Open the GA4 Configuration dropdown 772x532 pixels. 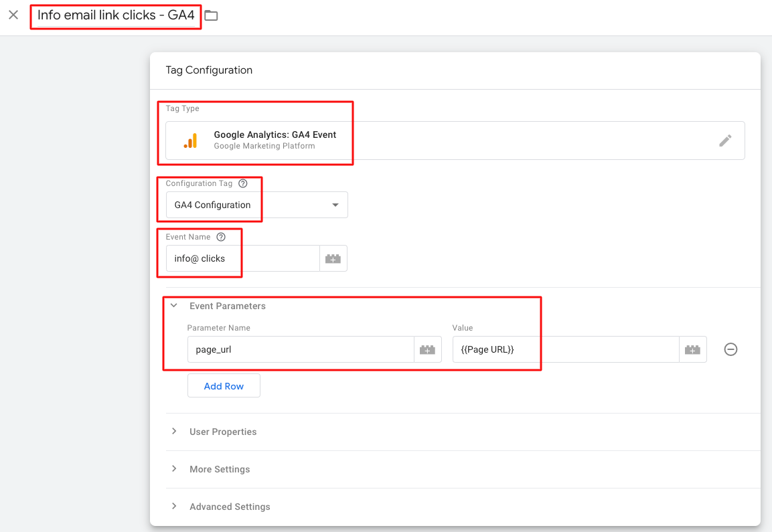coord(257,205)
